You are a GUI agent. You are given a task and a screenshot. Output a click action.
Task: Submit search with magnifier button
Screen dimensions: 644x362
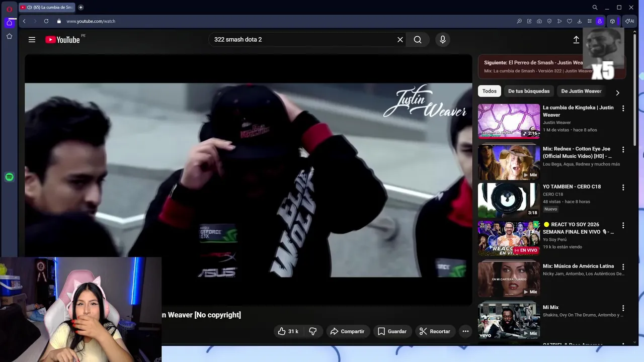pos(418,40)
